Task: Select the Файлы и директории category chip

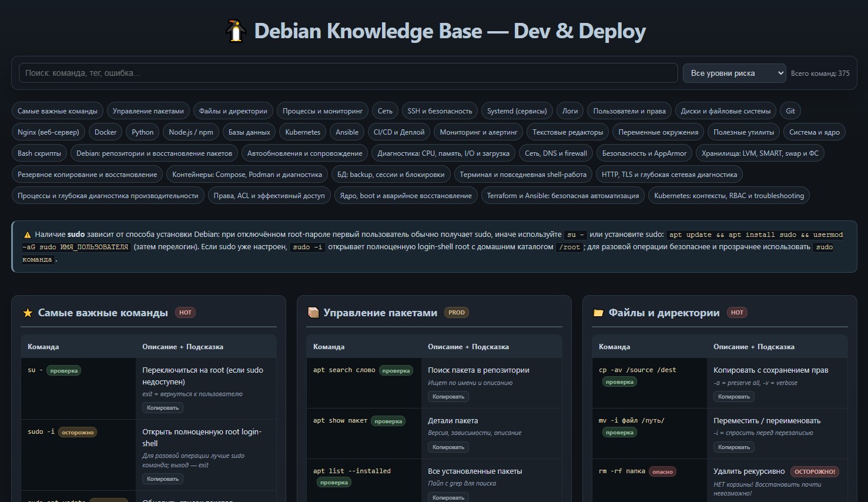Action: [233, 111]
